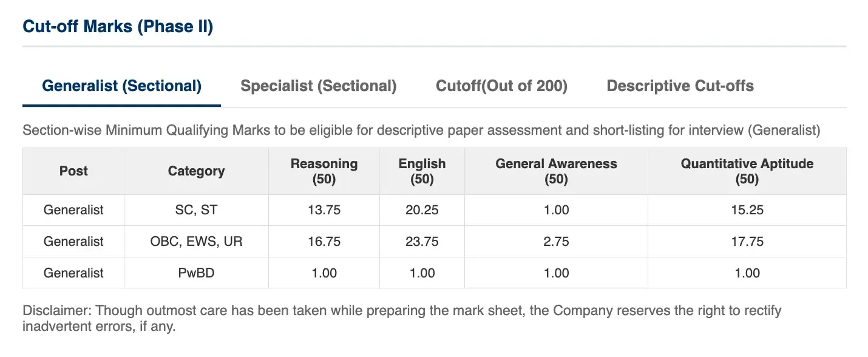Select the 17.75 Quantitative Aptitude cell
868x357 pixels.
point(747,242)
